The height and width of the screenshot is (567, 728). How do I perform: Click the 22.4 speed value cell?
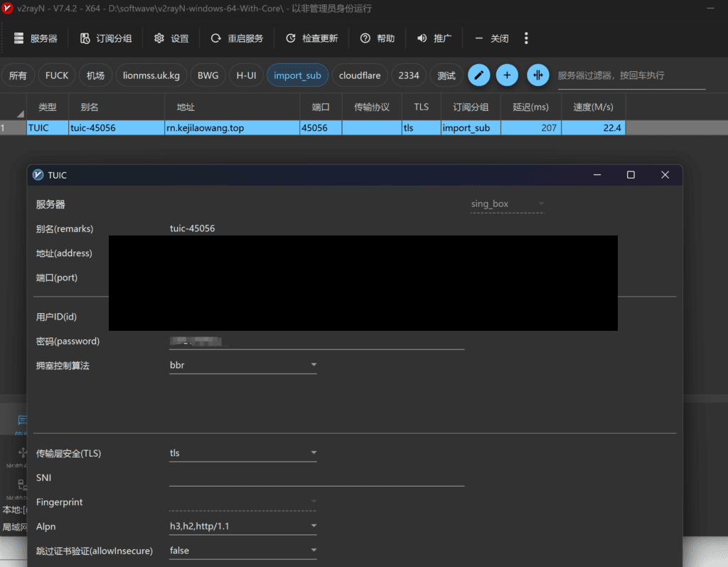594,128
